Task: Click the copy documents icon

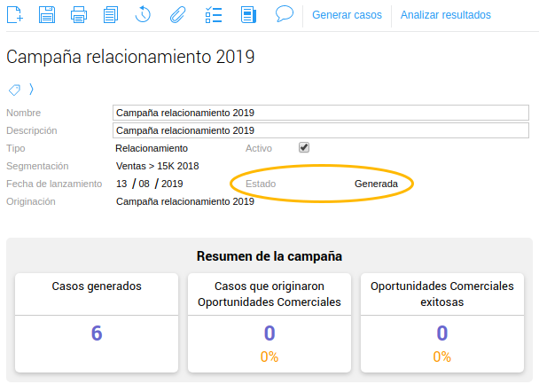Action: pyautogui.click(x=110, y=14)
